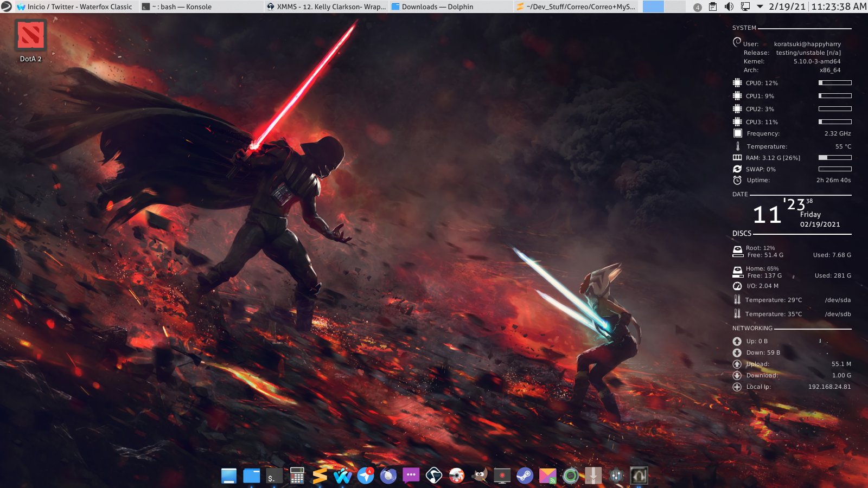The height and width of the screenshot is (488, 868).
Task: Focus the XMMS Kelly Clarkson taskbar entry
Action: (x=325, y=7)
